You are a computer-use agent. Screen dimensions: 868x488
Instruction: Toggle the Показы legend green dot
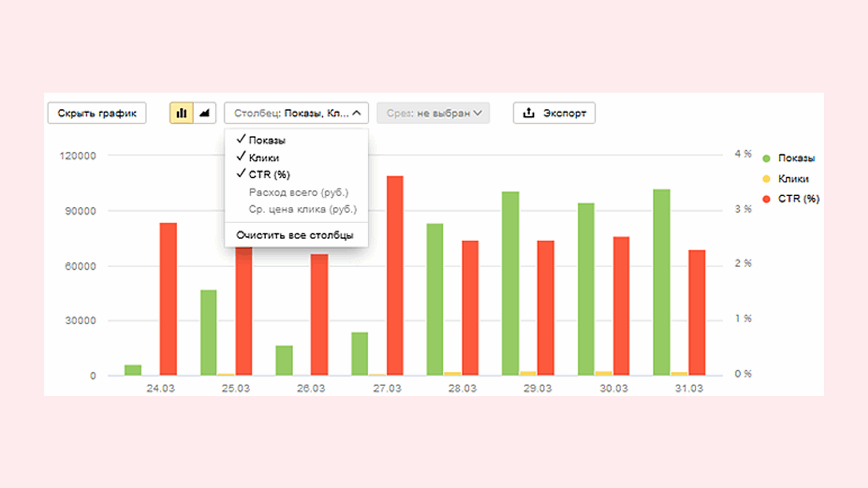point(766,158)
